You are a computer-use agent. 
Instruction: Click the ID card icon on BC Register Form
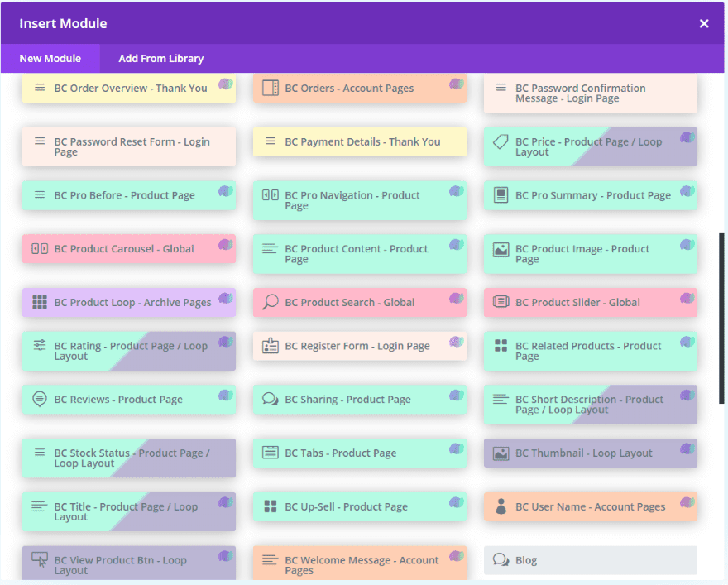point(271,346)
